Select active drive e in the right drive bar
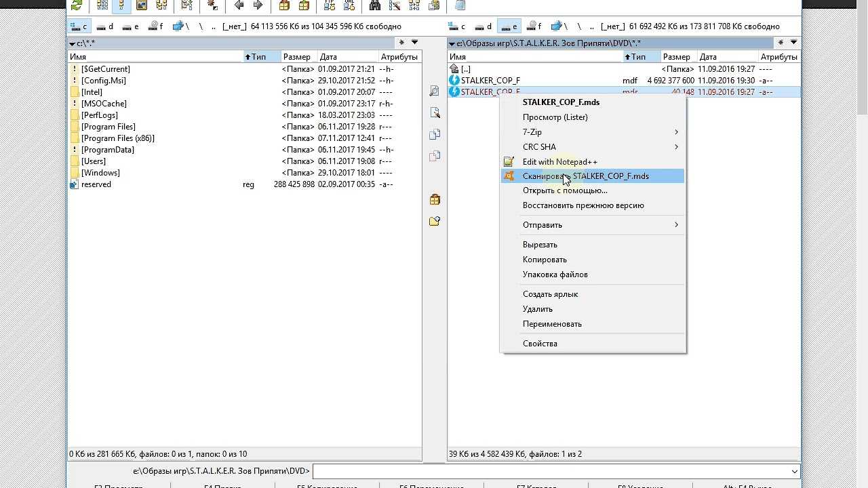 [509, 26]
